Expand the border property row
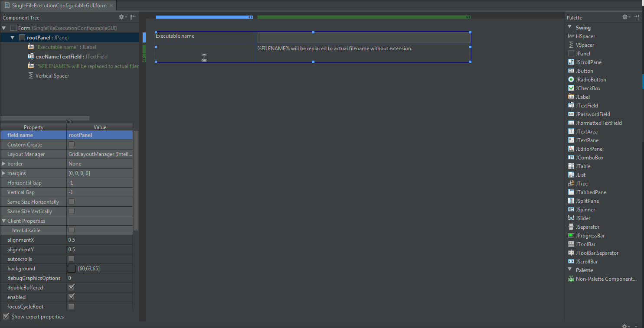This screenshot has width=644, height=328. coord(4,163)
